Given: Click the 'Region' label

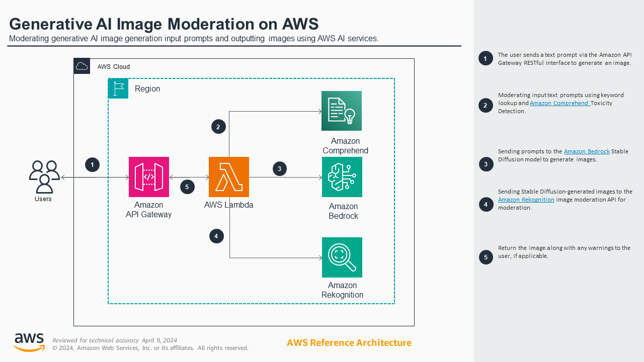Looking at the screenshot, I should (147, 89).
